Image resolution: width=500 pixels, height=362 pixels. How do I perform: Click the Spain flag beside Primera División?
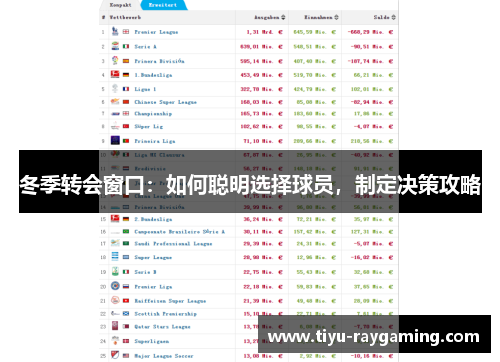[x=126, y=61]
